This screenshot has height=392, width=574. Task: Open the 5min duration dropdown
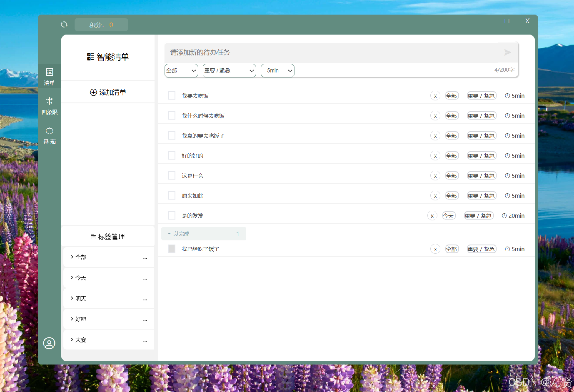pos(277,71)
